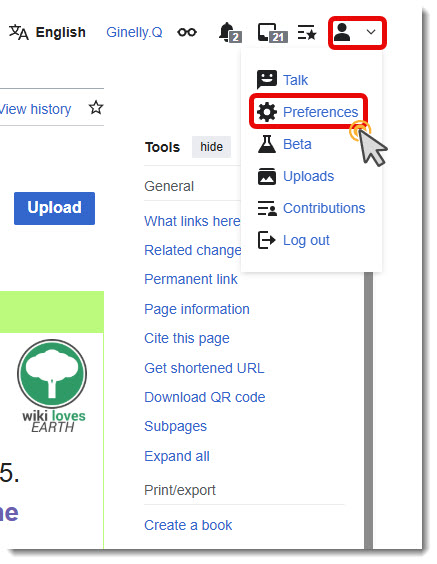Click the page's vertical scrollbar
This screenshot has width=437, height=564.
(368, 410)
